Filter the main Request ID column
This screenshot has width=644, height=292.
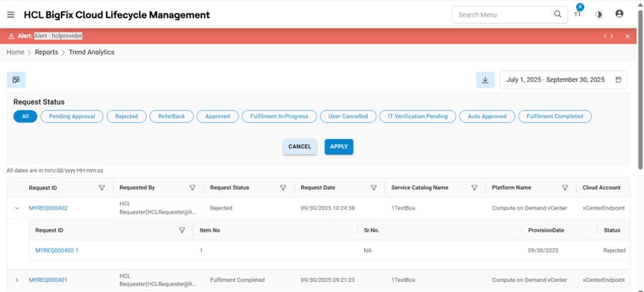tap(102, 187)
